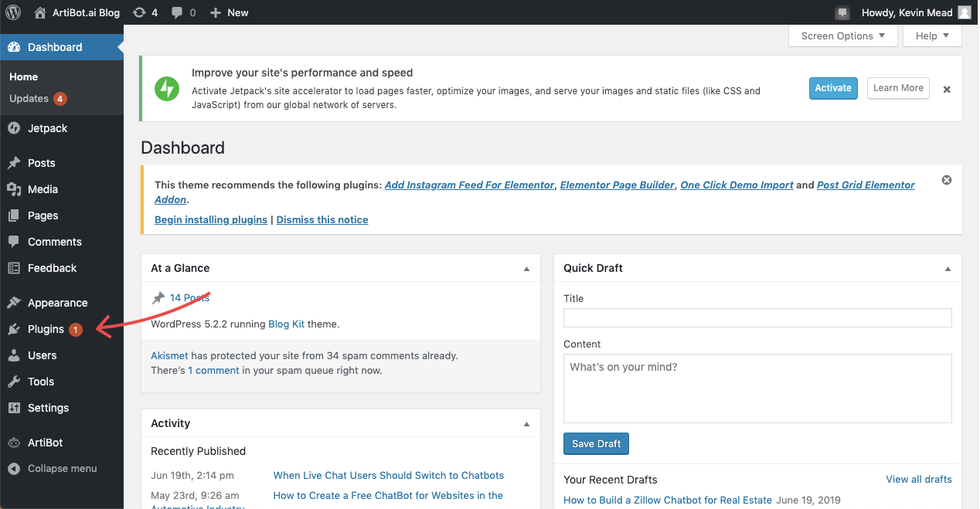This screenshot has height=509, width=980.
Task: Open the Screen Options dropdown
Action: point(843,36)
